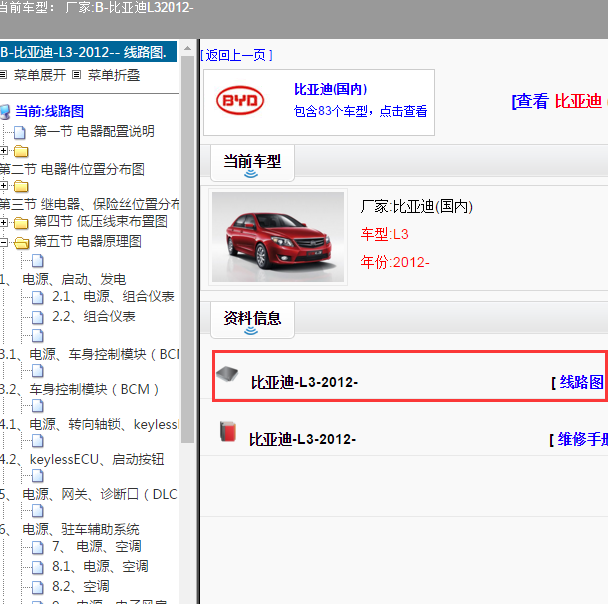Click 包含83个车型，点击查看 link
608x604 pixels.
click(x=361, y=111)
